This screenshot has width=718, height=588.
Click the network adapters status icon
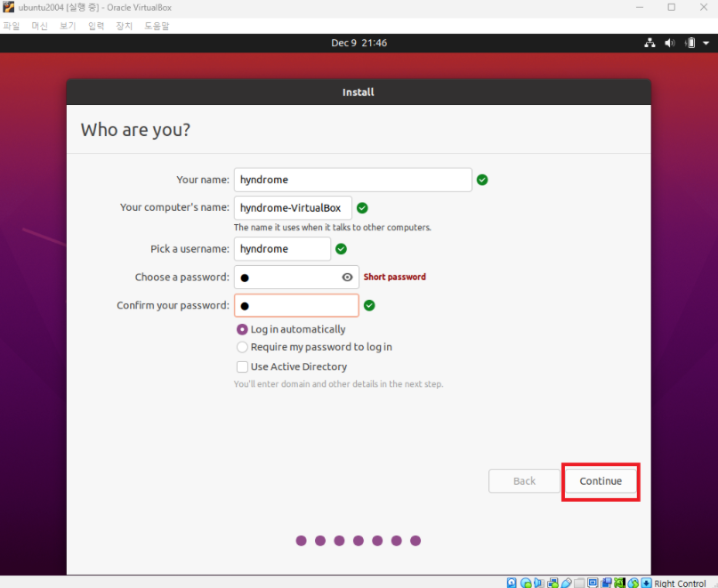tap(553, 583)
